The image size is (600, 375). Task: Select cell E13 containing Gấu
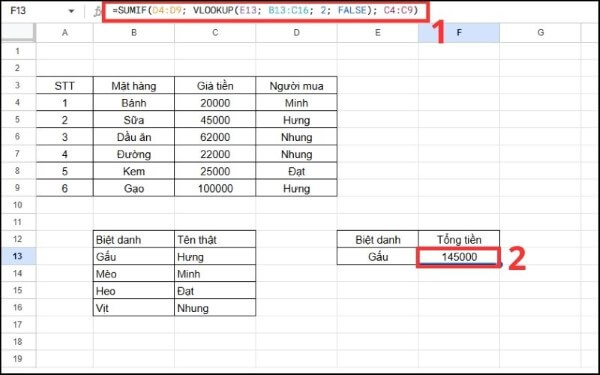(378, 257)
